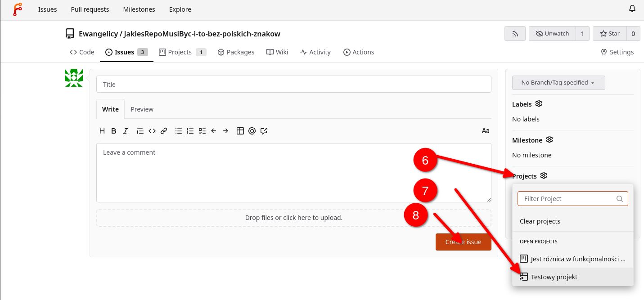
Task: Select the Testowy projekt project
Action: (554, 277)
